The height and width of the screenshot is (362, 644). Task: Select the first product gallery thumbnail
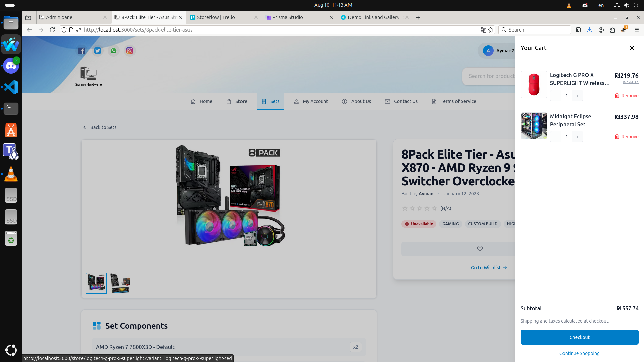pos(96,283)
